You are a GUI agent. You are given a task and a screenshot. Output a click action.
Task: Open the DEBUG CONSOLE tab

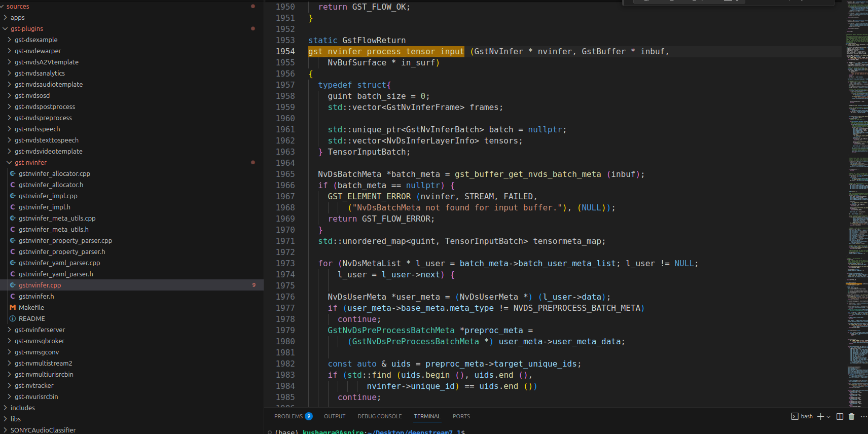[x=380, y=416]
